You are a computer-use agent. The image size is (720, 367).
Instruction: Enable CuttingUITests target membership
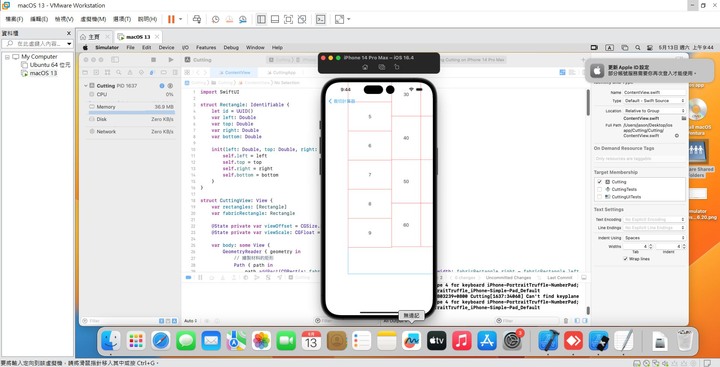point(600,197)
